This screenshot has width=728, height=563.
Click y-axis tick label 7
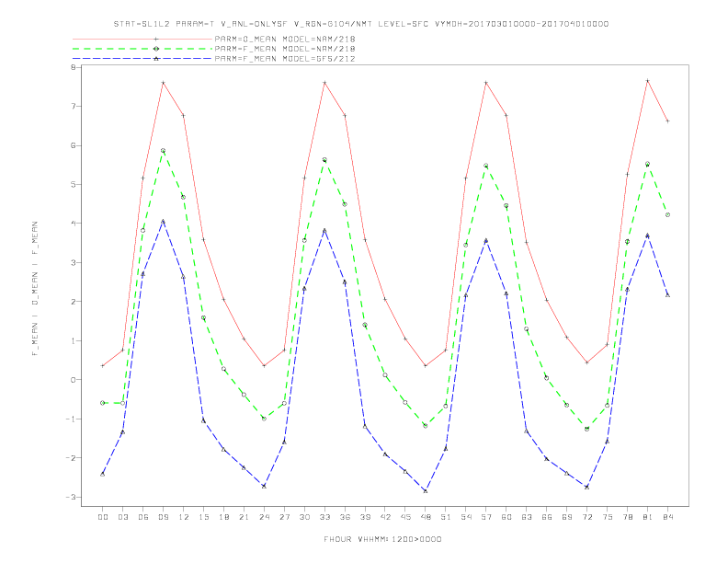click(73, 107)
